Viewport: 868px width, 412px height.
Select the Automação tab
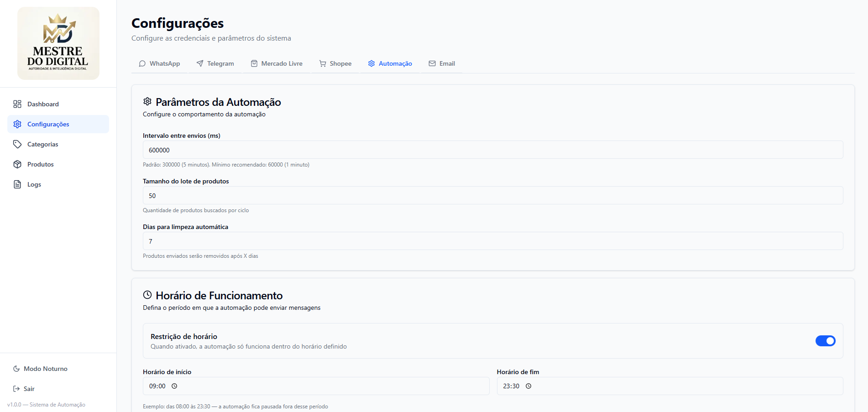click(x=390, y=63)
